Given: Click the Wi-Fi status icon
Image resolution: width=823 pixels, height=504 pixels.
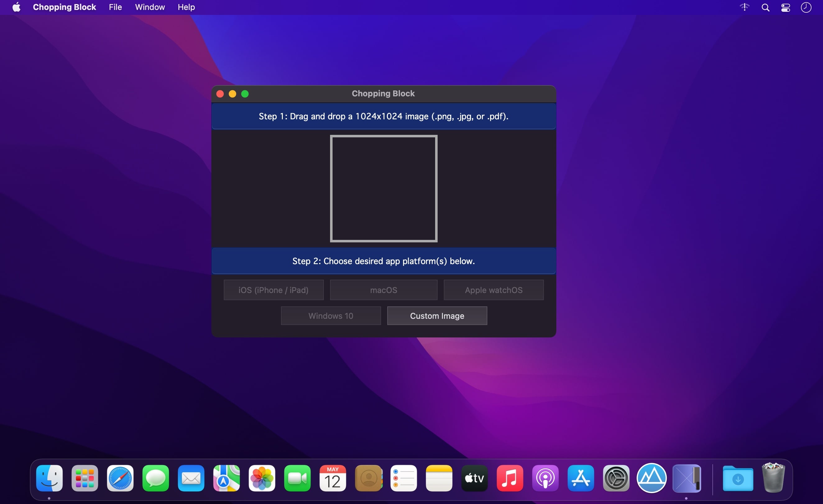Looking at the screenshot, I should pyautogui.click(x=744, y=7).
